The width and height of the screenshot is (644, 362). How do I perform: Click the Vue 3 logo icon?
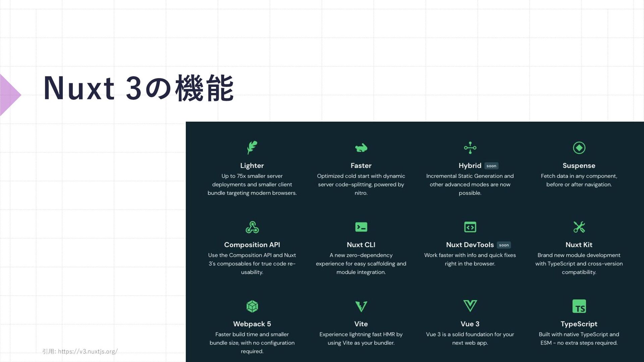pos(470,306)
